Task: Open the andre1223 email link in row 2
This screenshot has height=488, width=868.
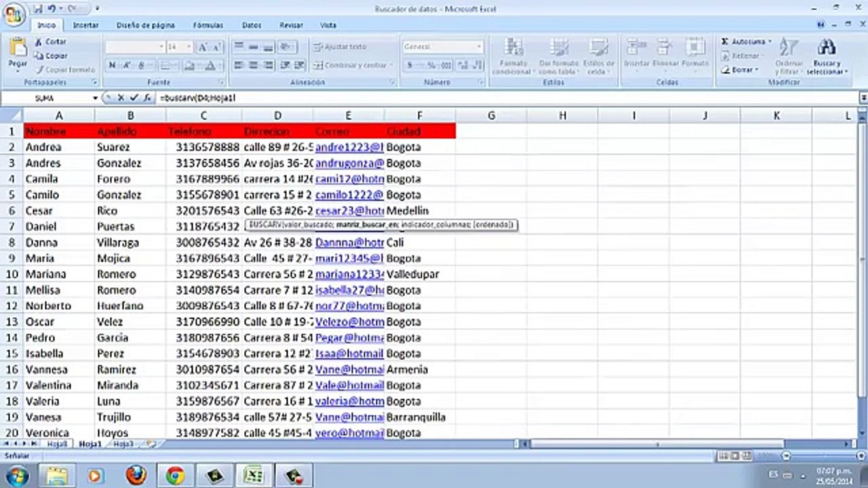Action: (349, 147)
